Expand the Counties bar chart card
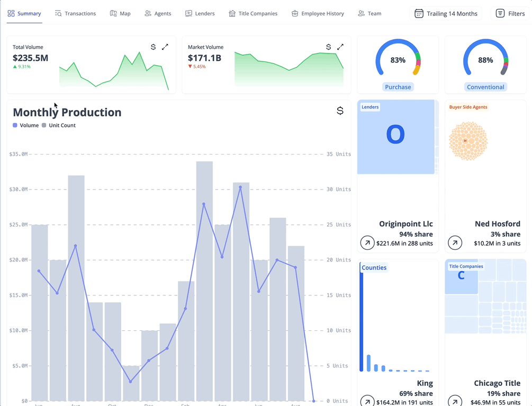532x406 pixels. 374,267
